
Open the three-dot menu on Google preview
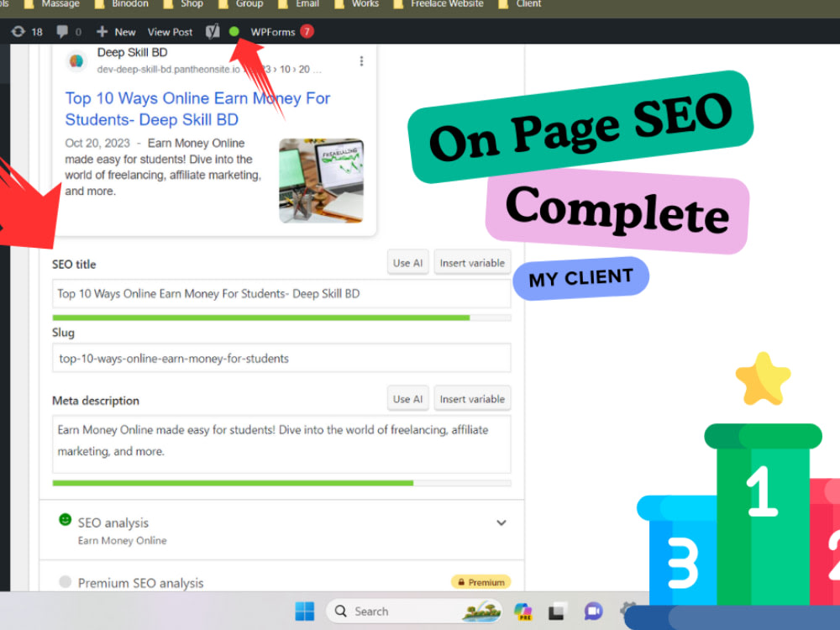361,61
